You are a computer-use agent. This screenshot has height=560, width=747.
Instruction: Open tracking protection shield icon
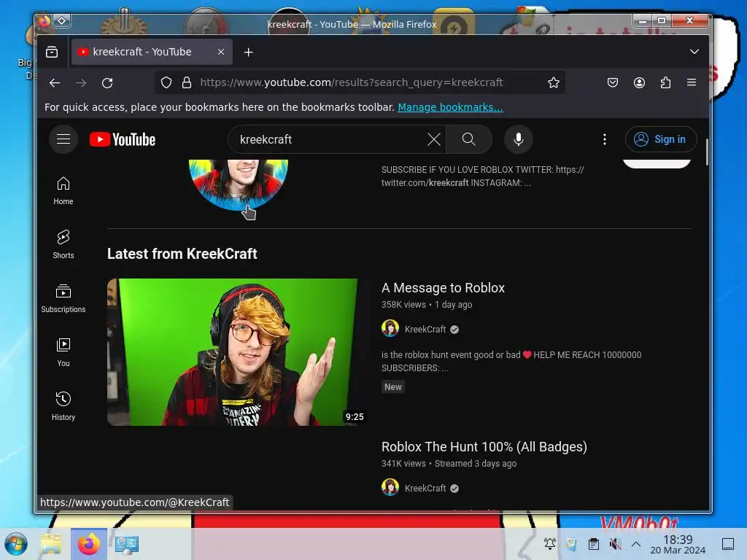pos(166,83)
